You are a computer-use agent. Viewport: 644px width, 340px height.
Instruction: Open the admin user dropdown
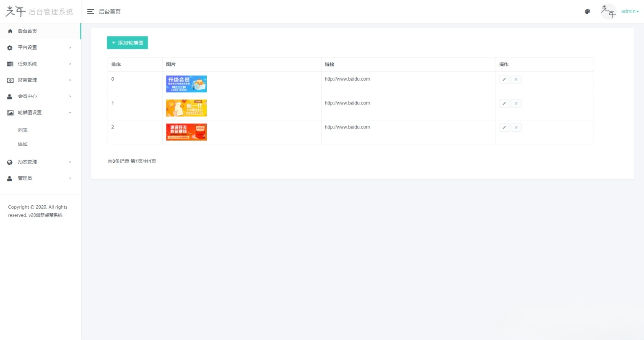pos(630,11)
